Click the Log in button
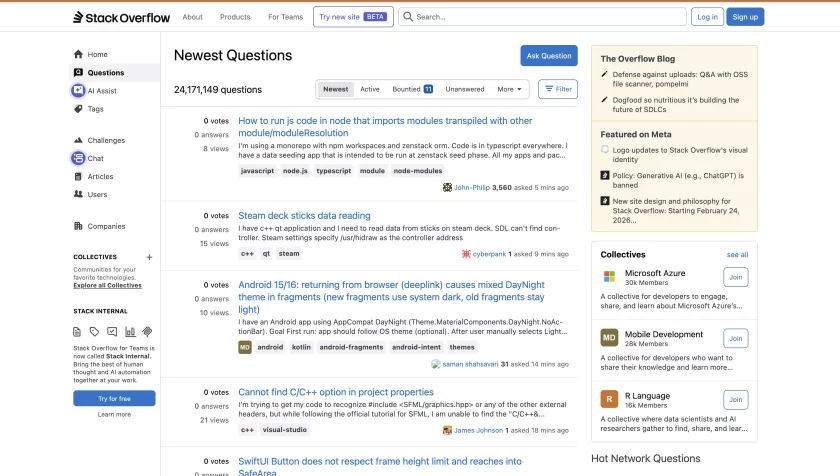Viewport: 840px width, 476px height. (x=707, y=17)
